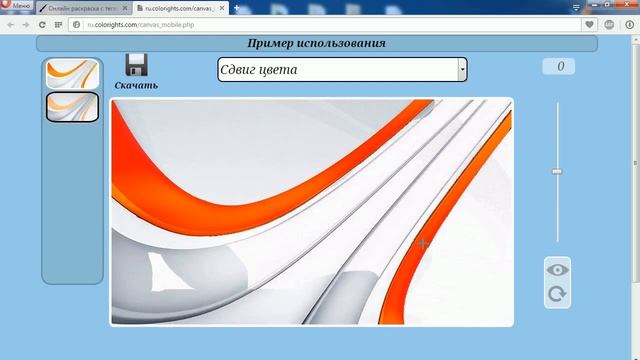Open the Speed Dial grid icon

click(58, 25)
